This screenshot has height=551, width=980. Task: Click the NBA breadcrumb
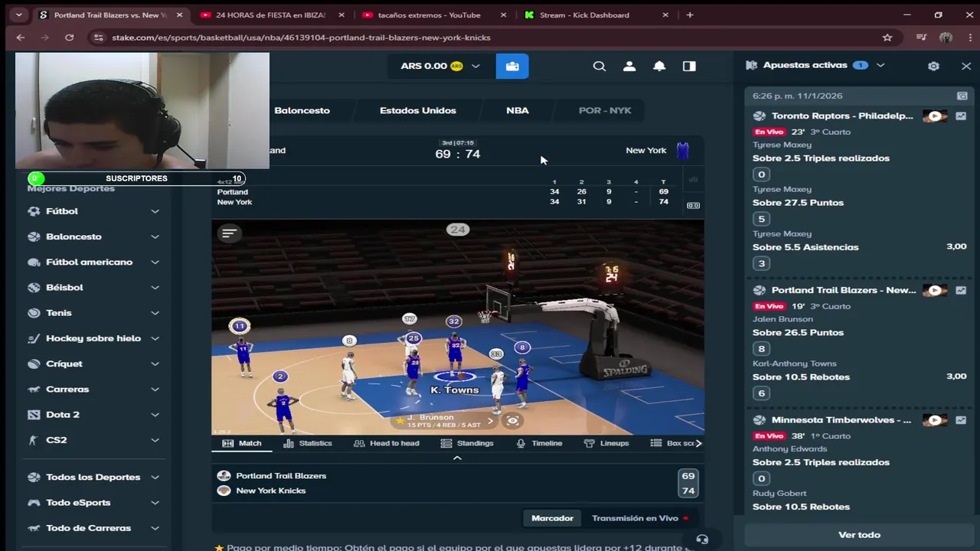pyautogui.click(x=518, y=110)
